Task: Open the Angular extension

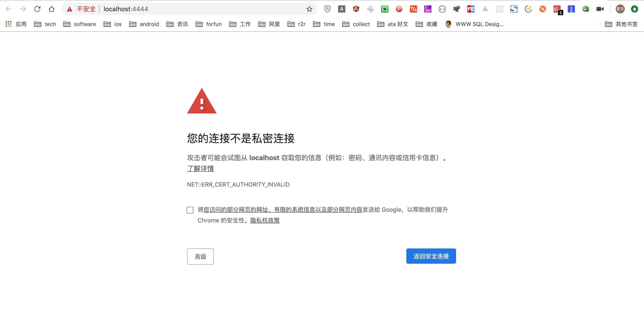Action: click(x=356, y=9)
